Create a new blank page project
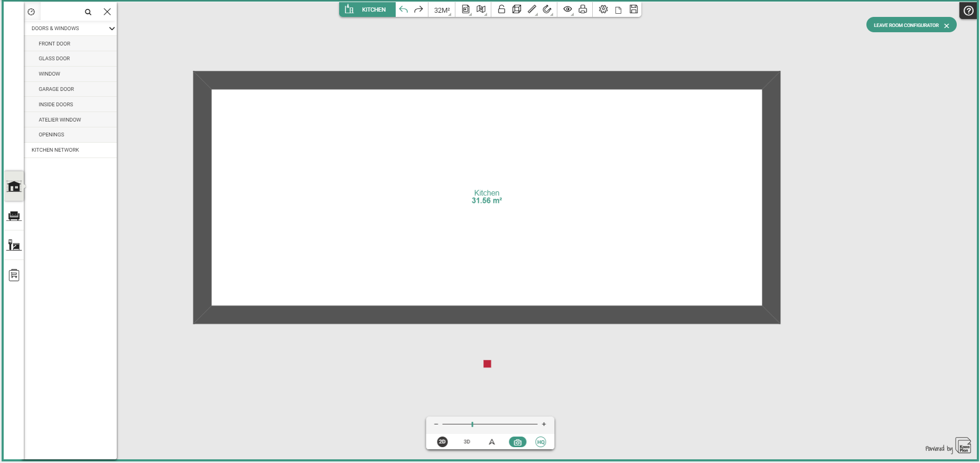Viewport: 980px width, 463px height. (619, 10)
